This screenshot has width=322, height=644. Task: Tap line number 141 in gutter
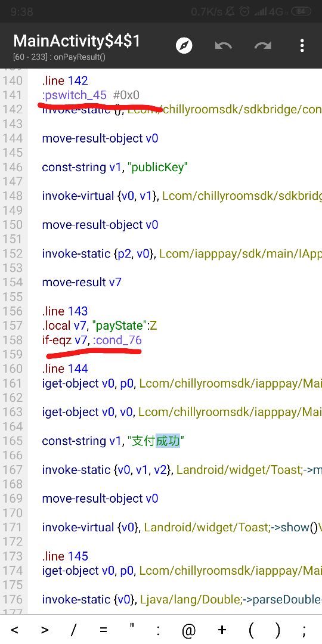tap(13, 95)
